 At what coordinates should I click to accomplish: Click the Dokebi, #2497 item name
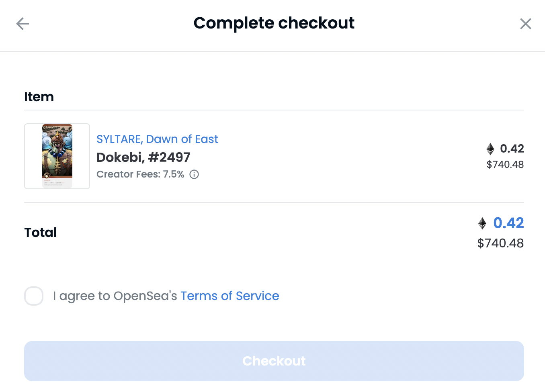143,157
